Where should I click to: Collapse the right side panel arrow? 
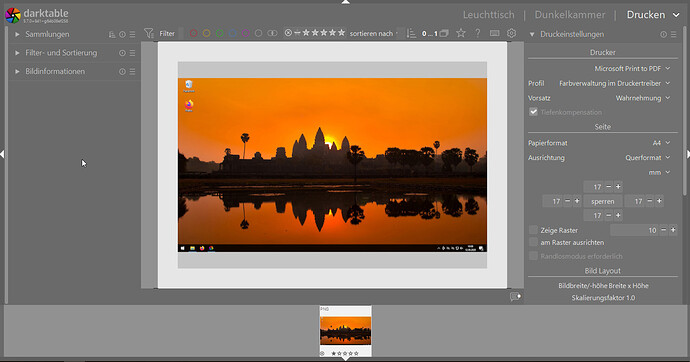[x=688, y=154]
